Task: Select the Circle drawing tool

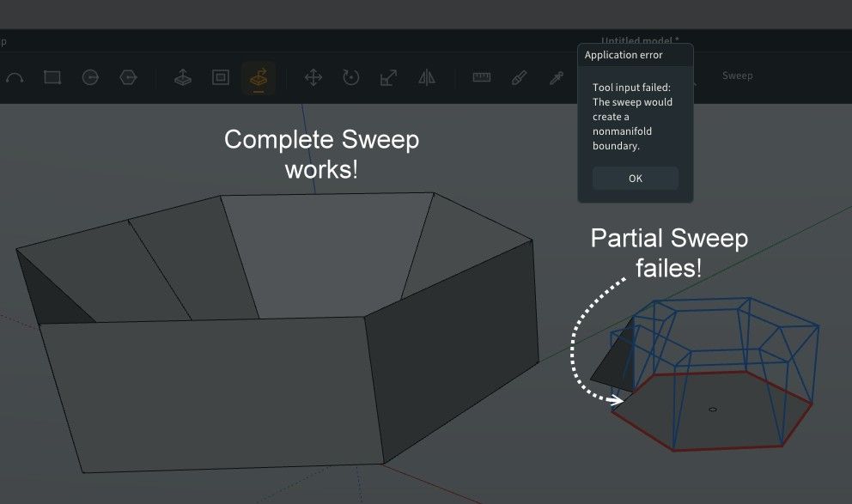Action: click(90, 77)
